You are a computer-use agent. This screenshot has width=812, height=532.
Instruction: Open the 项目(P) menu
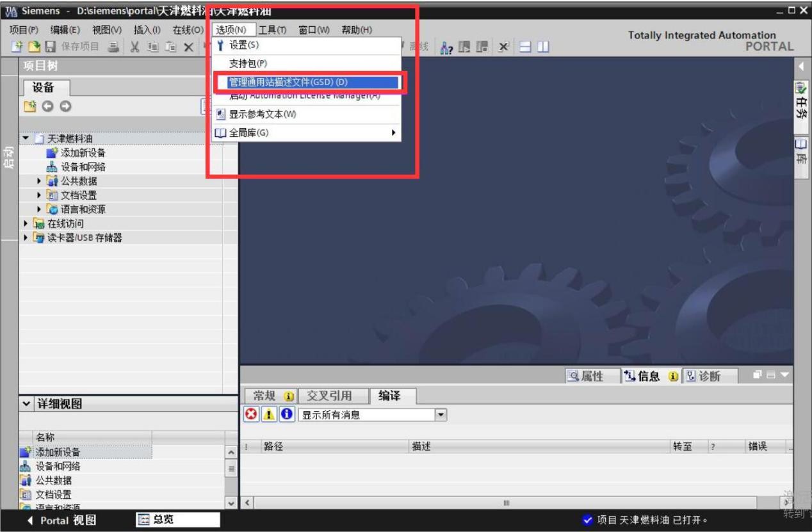[x=24, y=30]
